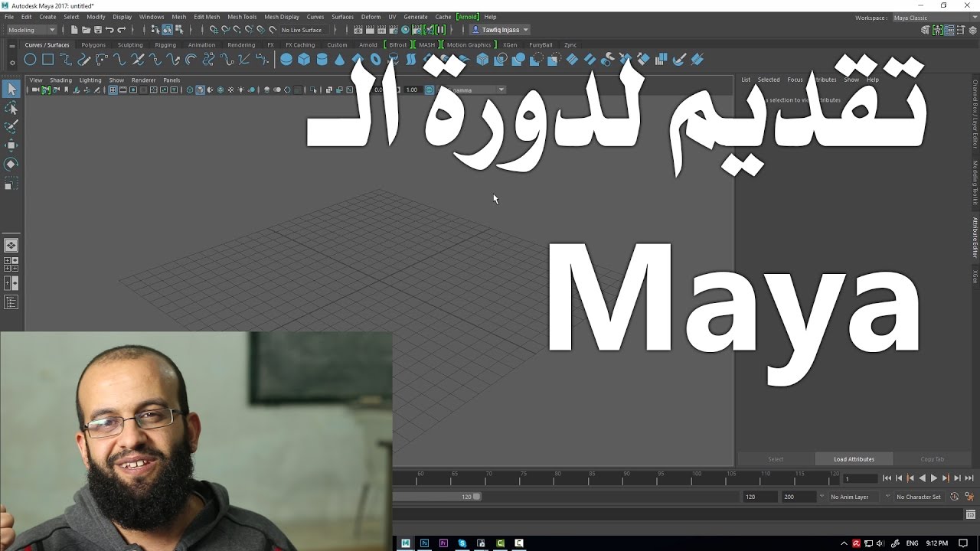Screen dimensions: 980x551
Task: Go to the end of playback range
Action: [x=969, y=478]
